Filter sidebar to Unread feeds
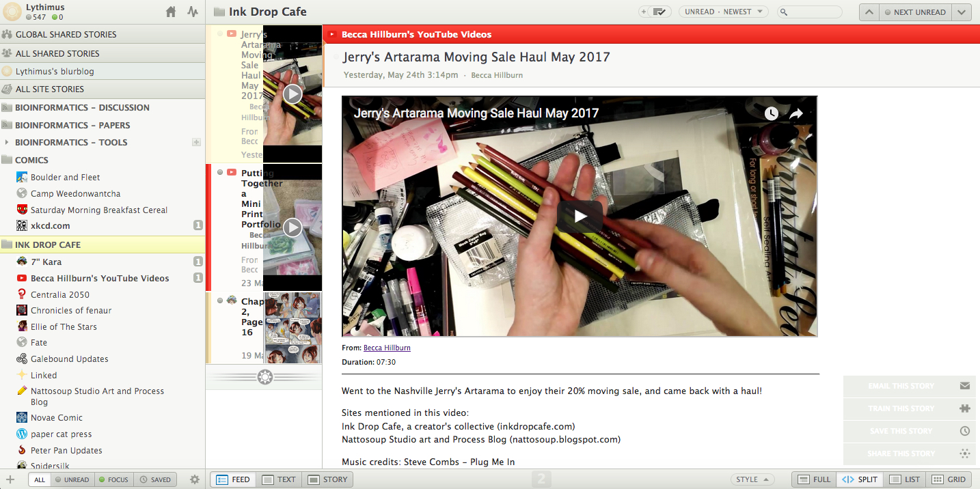 click(72, 479)
